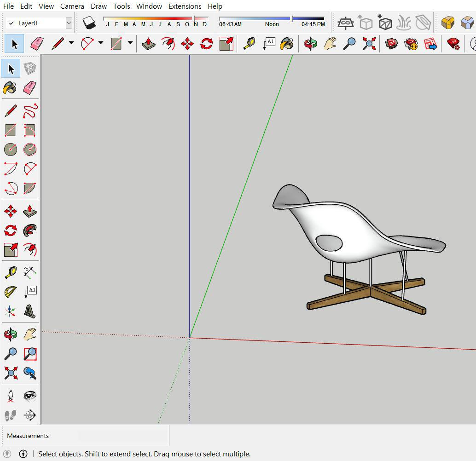
Task: Select the Circle tool in side toolbar
Action: [x=11, y=150]
